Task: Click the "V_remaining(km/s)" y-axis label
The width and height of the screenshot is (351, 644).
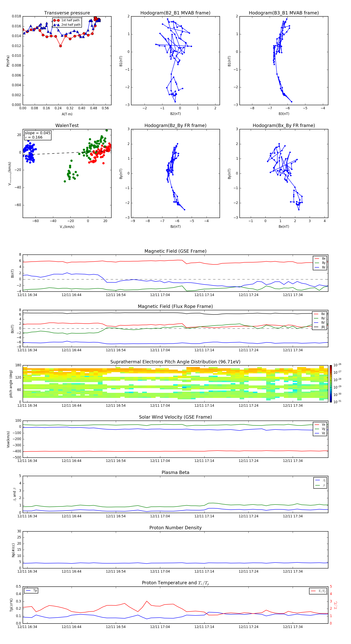Action: (10, 173)
